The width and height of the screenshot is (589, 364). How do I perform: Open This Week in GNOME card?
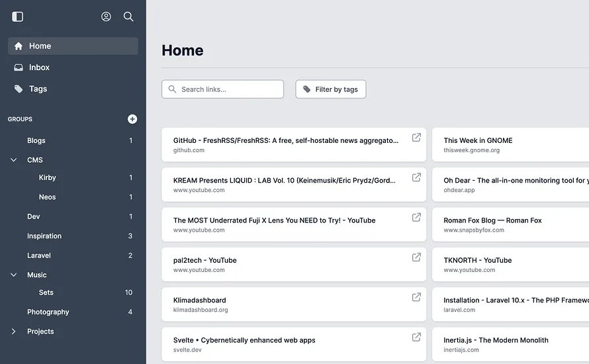point(510,145)
